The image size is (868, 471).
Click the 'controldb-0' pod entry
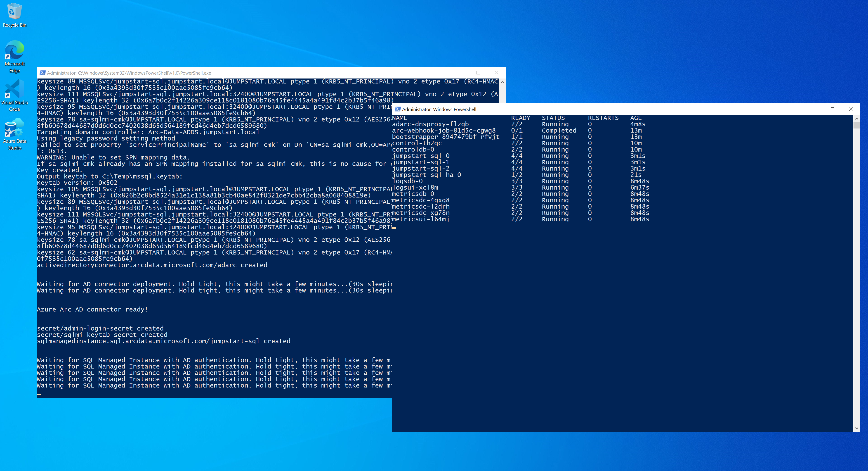pyautogui.click(x=413, y=149)
